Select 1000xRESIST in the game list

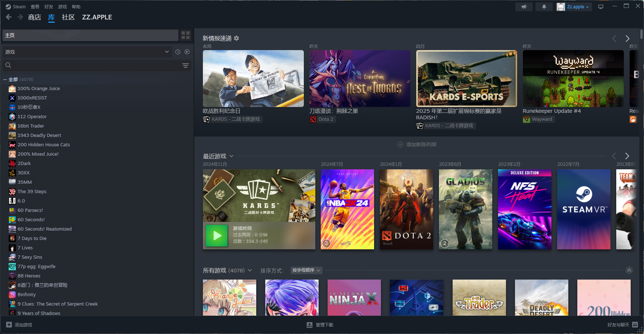click(32, 98)
